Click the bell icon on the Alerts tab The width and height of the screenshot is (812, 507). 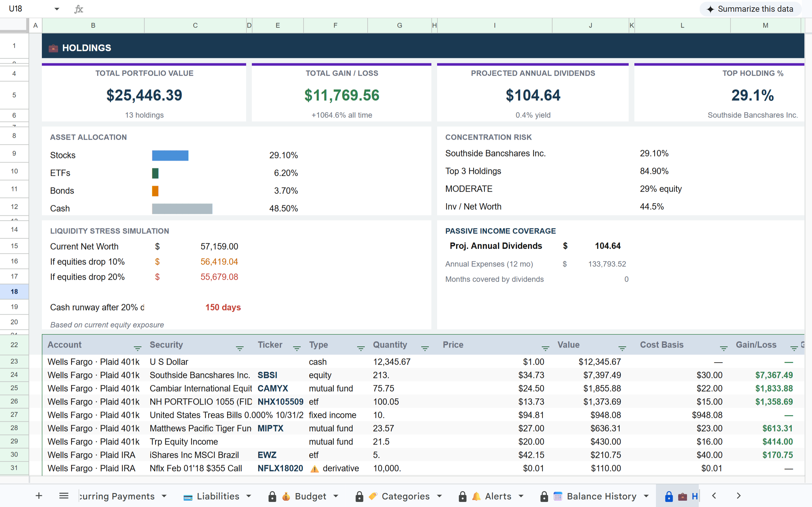[476, 496]
